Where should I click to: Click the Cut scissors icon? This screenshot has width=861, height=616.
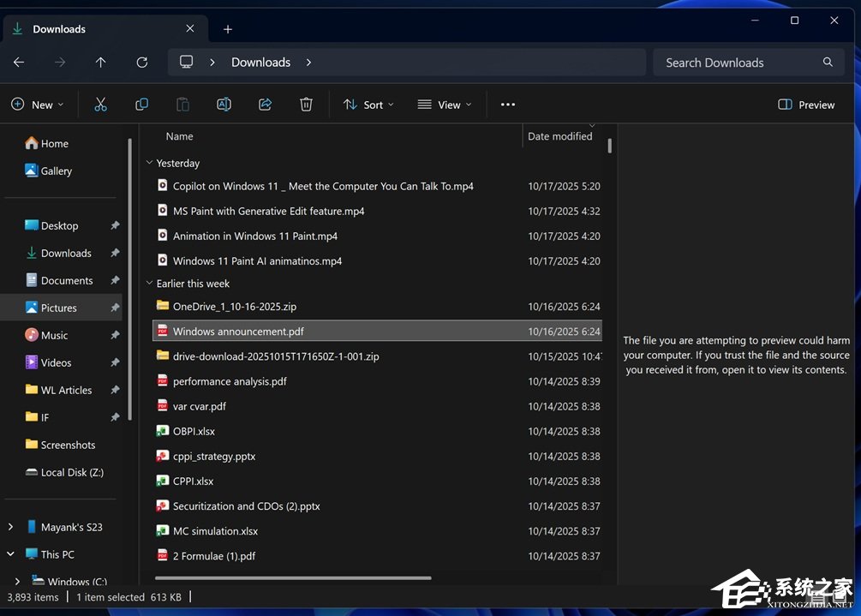pos(100,105)
